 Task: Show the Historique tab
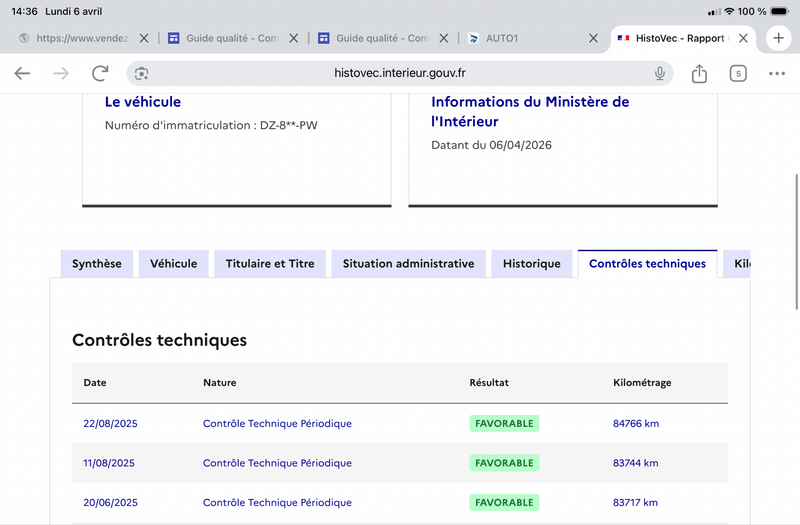point(531,264)
